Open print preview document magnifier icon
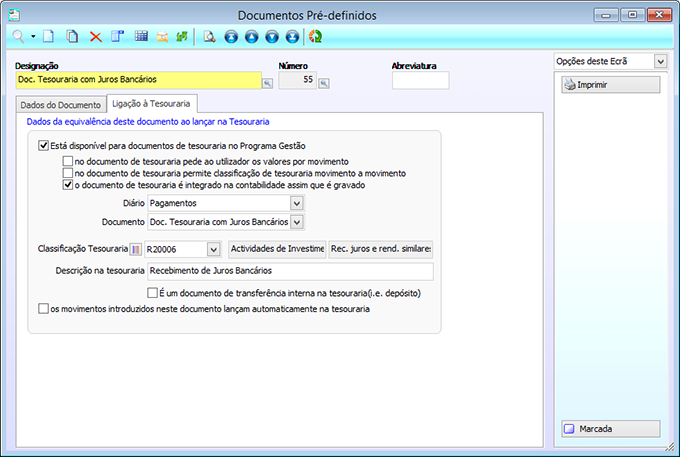The height and width of the screenshot is (457, 680). pos(209,37)
